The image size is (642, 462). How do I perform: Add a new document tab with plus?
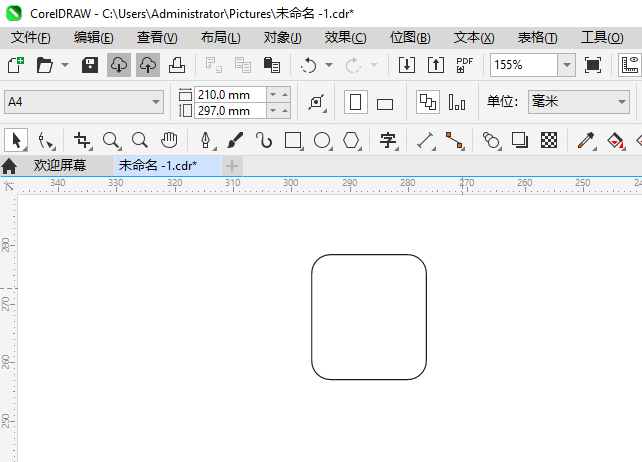(232, 166)
